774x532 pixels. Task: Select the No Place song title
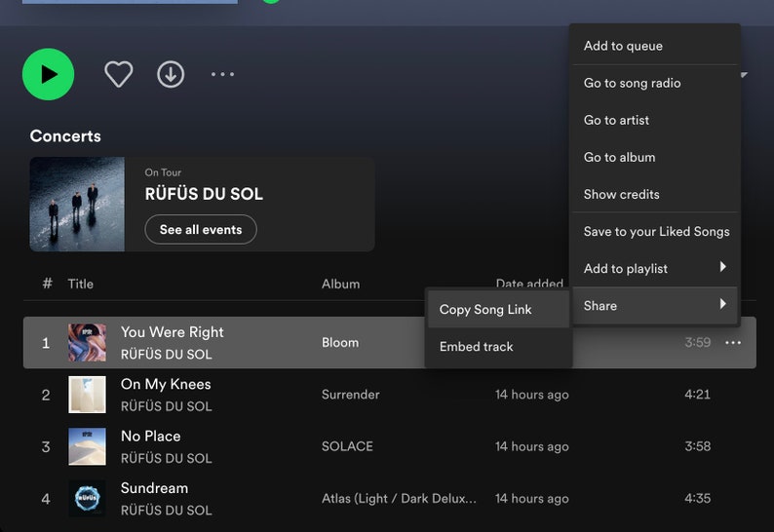(x=150, y=437)
